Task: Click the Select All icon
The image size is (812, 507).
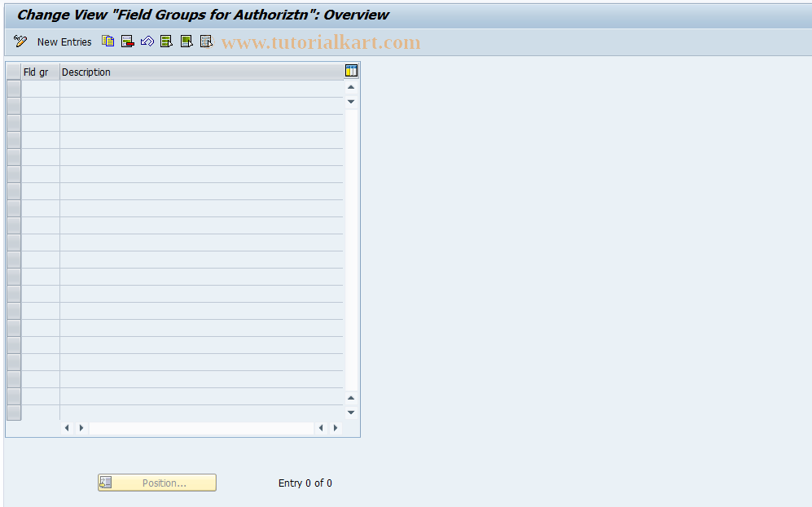Action: click(x=166, y=42)
